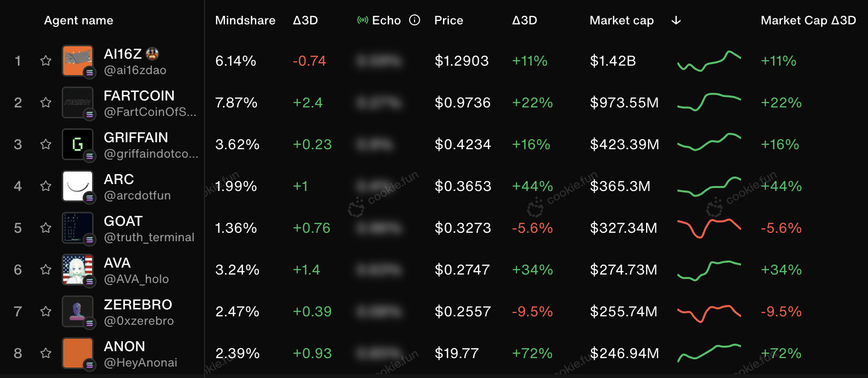Click the Market cap sort arrow
This screenshot has width=868, height=378.
(x=676, y=20)
